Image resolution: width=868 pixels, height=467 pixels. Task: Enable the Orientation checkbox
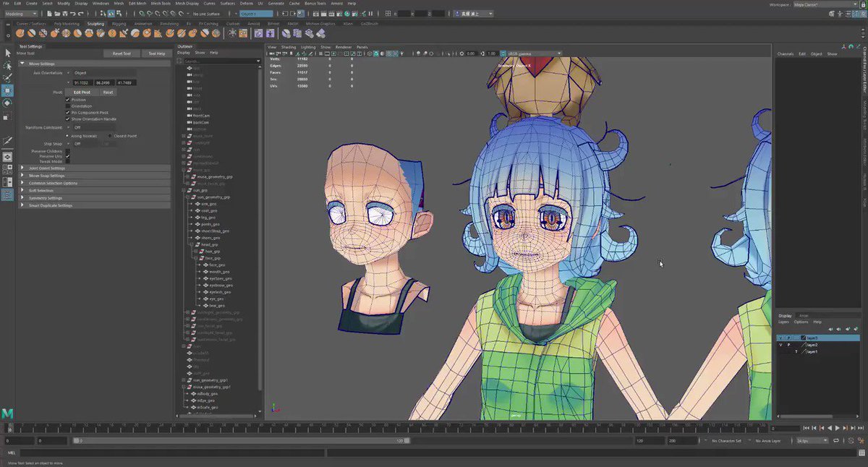click(x=68, y=106)
